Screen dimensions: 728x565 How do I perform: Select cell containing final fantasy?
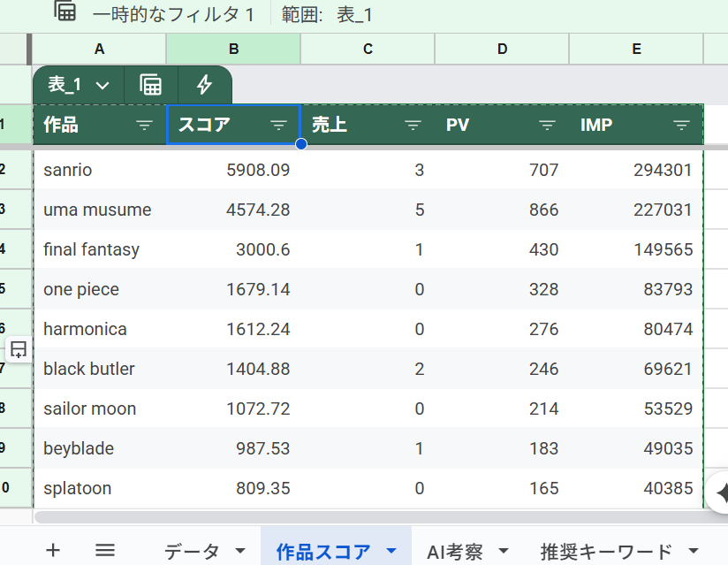pos(99,249)
